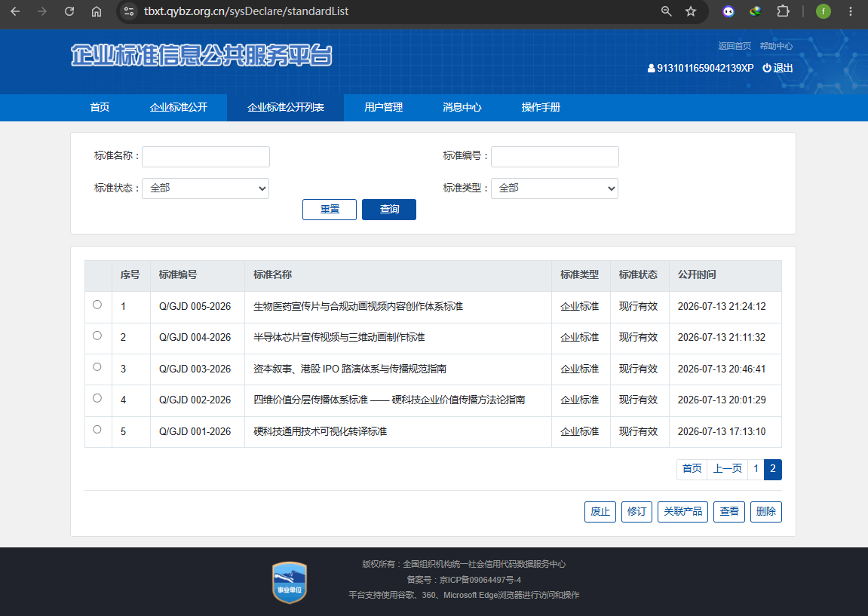Click timestamp 2026-07-13 21:24:12
868x616 pixels.
tap(722, 307)
